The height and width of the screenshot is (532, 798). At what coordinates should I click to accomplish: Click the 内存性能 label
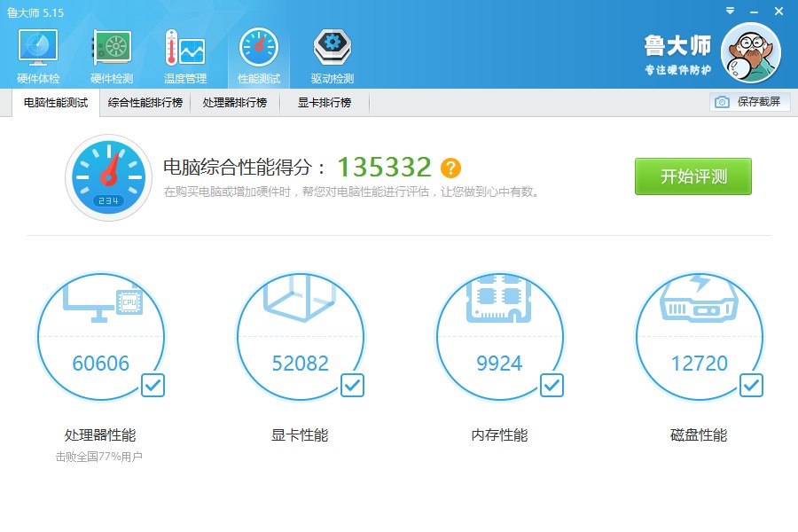(x=499, y=435)
